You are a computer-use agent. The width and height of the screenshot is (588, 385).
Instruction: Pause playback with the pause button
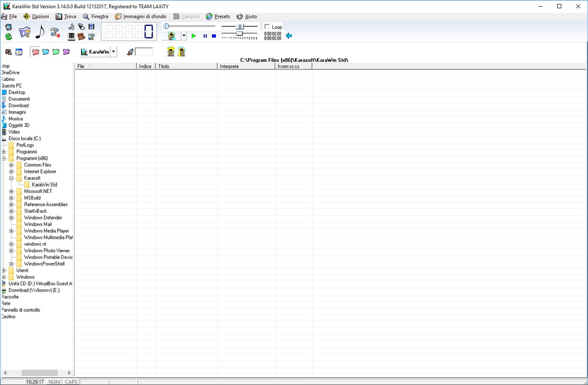[x=205, y=36]
